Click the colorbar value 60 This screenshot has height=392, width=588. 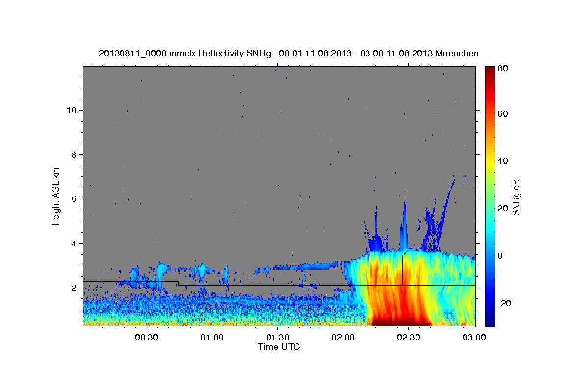coord(502,114)
